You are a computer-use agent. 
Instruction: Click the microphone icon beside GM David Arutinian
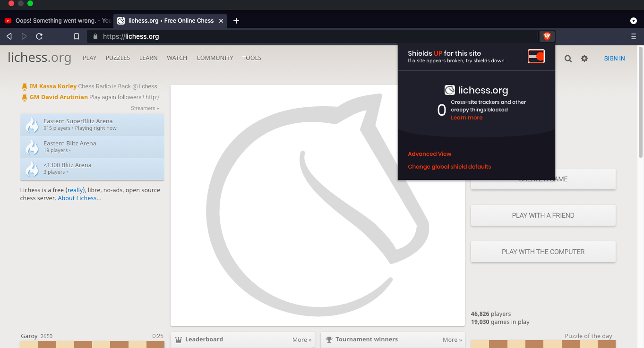[x=25, y=97]
